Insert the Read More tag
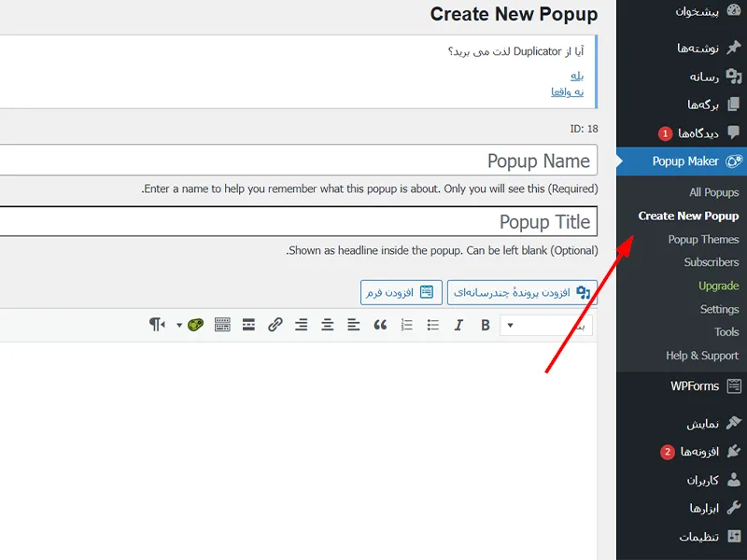 [x=248, y=325]
